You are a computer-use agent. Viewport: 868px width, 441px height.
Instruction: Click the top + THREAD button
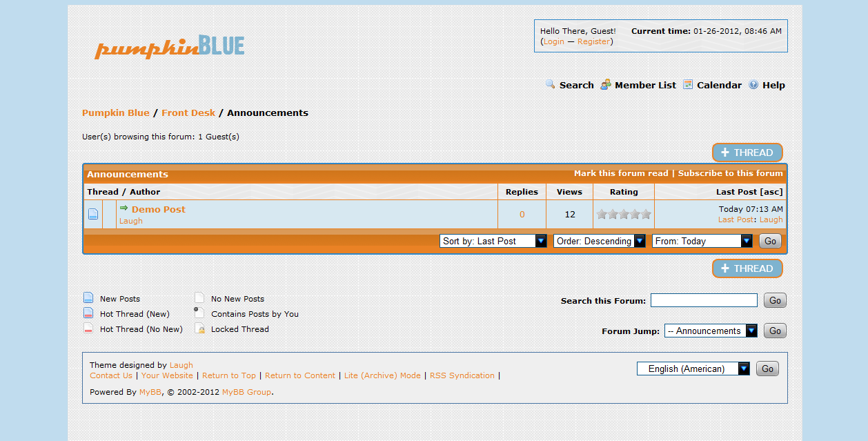pyautogui.click(x=747, y=153)
